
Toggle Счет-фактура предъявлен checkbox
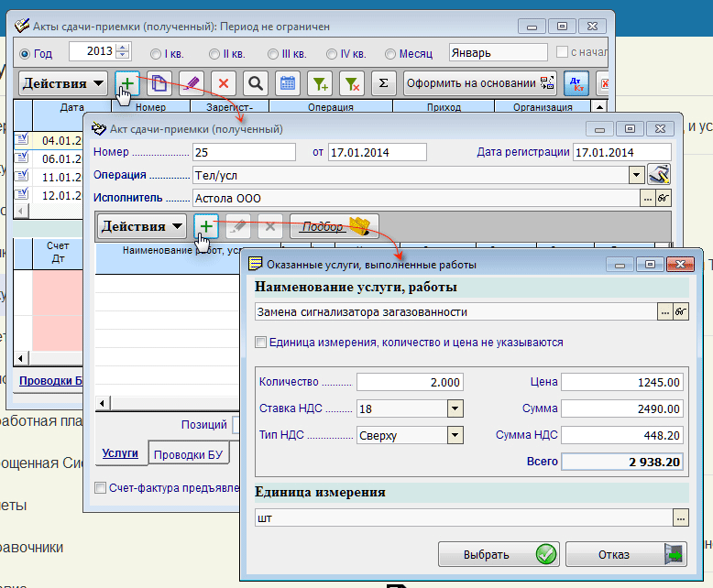100,487
